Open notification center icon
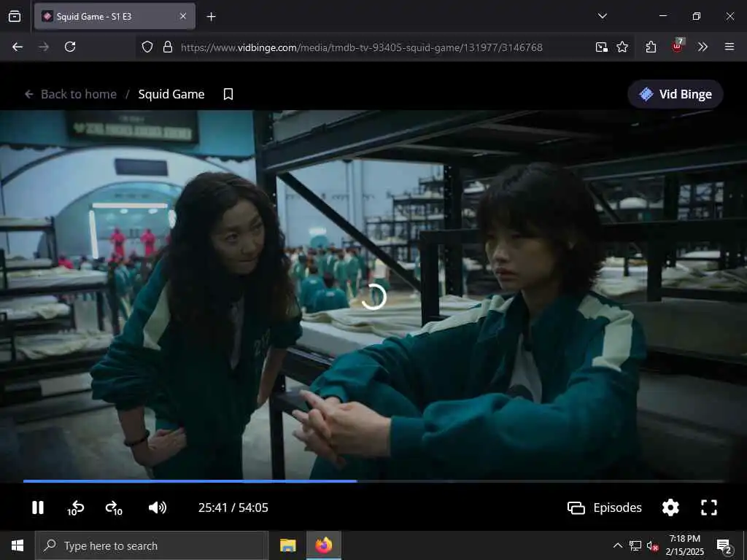The height and width of the screenshot is (560, 747). point(724,547)
